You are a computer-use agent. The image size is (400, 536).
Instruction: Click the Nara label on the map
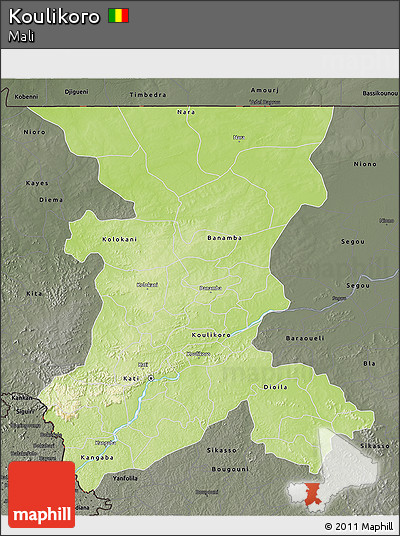point(186,112)
